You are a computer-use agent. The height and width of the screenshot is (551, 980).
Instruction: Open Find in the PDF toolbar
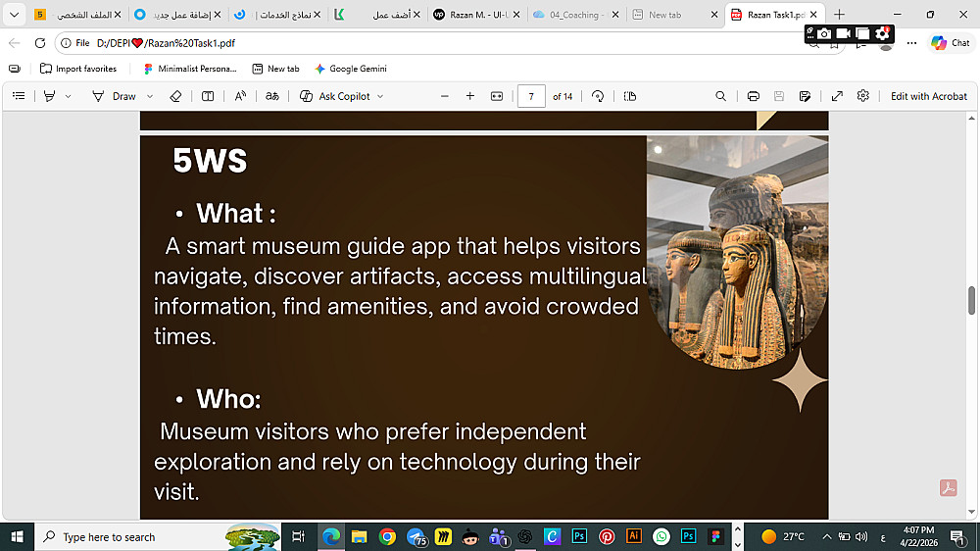720,96
